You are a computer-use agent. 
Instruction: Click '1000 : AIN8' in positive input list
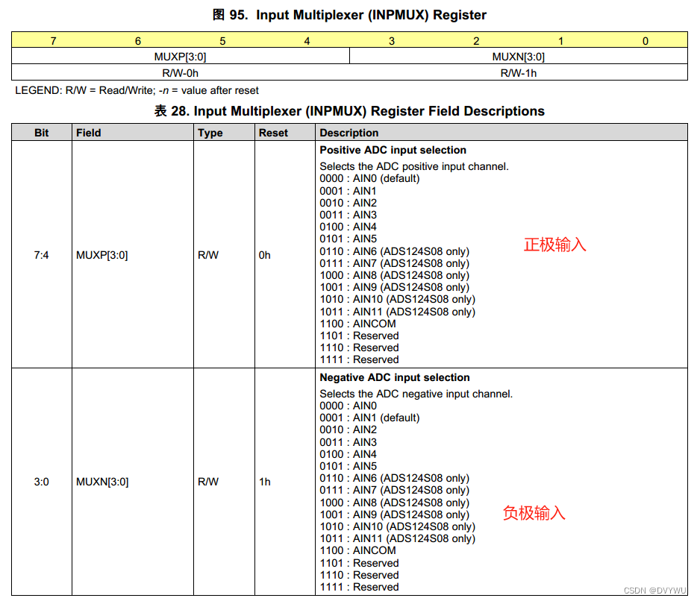click(x=395, y=276)
